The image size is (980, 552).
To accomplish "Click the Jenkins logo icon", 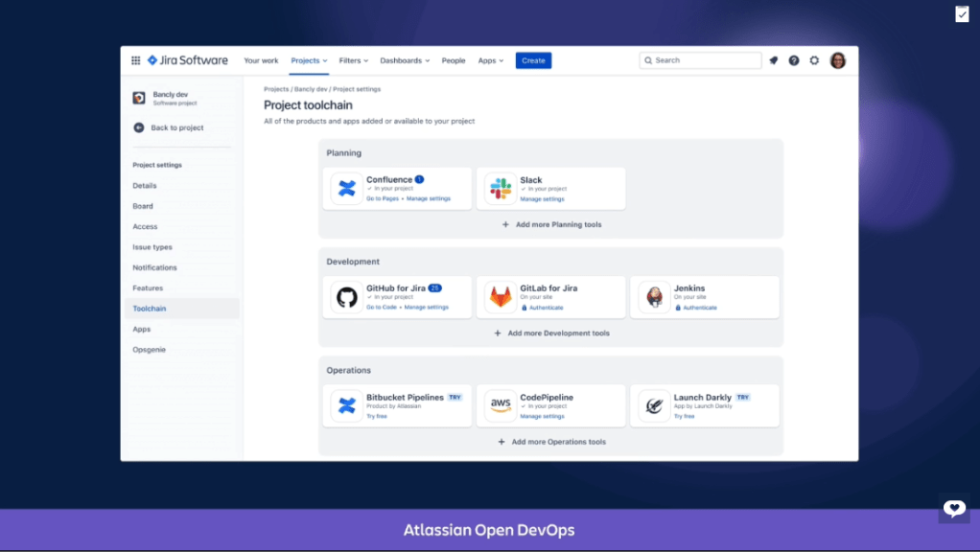I will tap(654, 297).
